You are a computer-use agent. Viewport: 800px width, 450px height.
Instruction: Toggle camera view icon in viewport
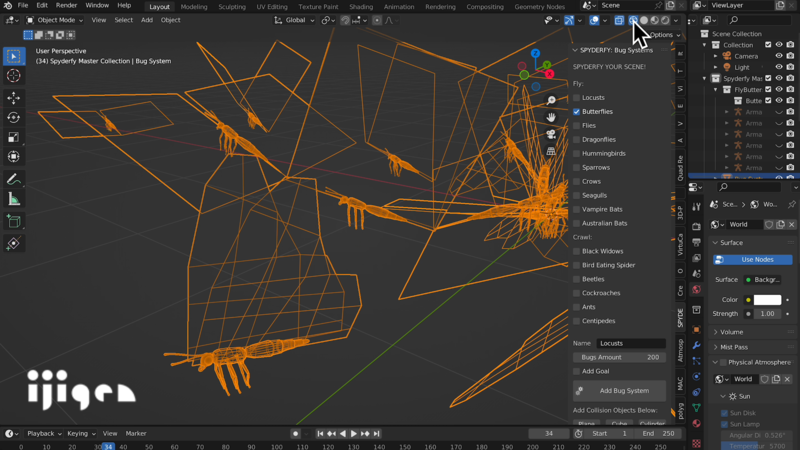pos(551,134)
